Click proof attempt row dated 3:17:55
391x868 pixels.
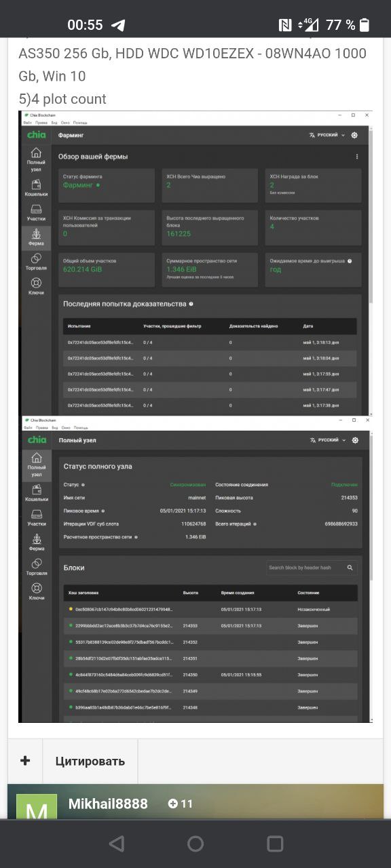tap(210, 374)
